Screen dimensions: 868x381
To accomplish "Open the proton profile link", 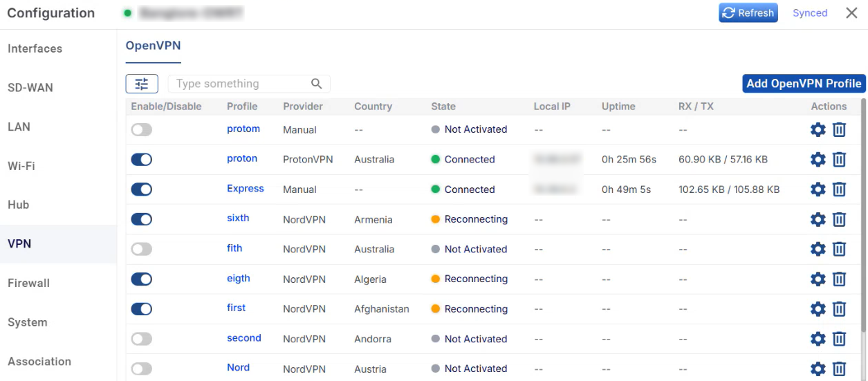I will point(242,158).
